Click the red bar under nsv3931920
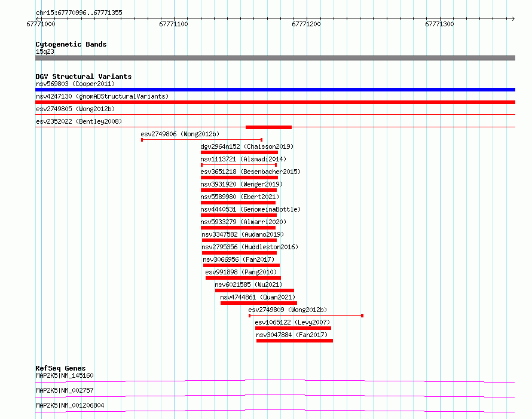The height and width of the screenshot is (419, 532). [x=239, y=190]
